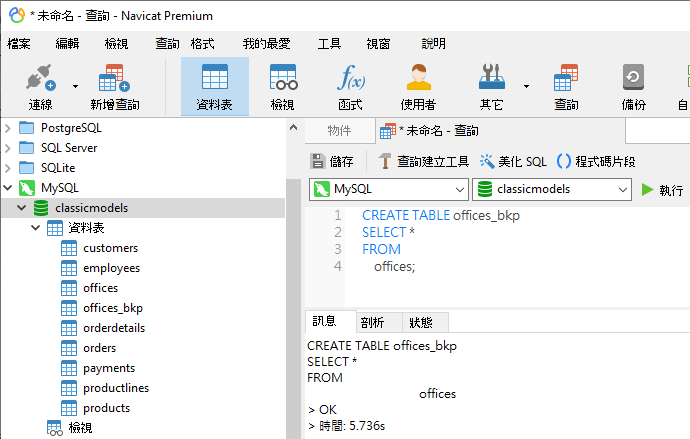The image size is (690, 439).
Task: Expand the Others (其它) dropdown arrow
Action: tap(526, 86)
